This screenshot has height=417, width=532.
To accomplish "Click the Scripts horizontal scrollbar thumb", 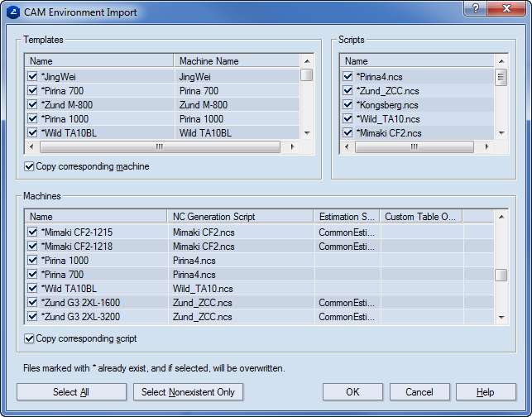I will coord(415,147).
